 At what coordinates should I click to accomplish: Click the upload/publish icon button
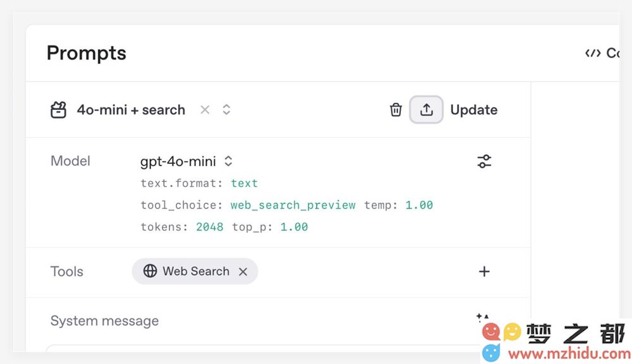427,110
